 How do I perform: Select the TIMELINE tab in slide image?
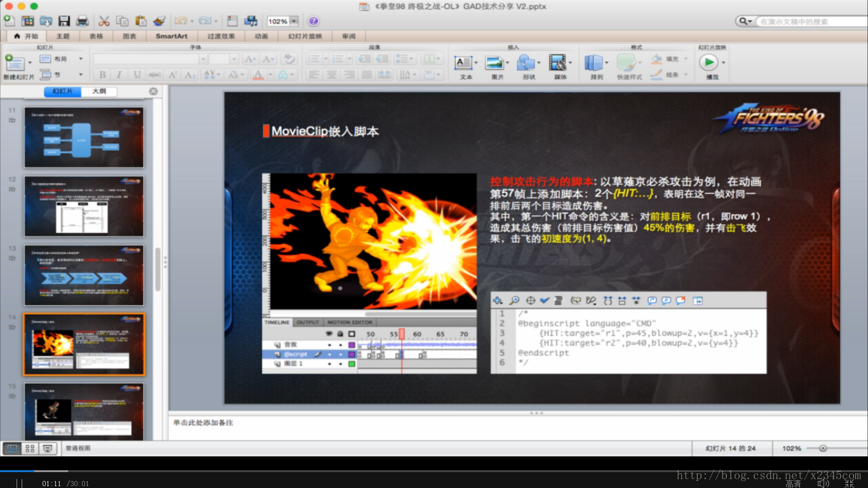click(x=277, y=322)
